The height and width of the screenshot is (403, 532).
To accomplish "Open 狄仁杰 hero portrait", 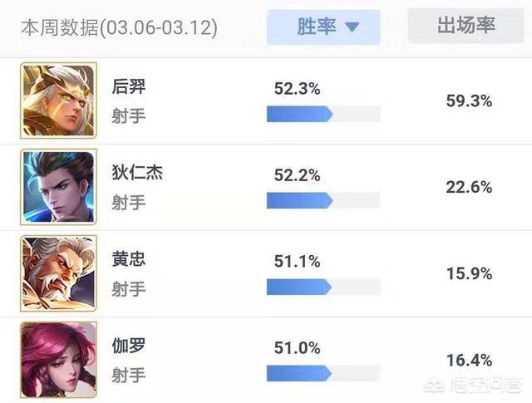I will coord(57,187).
